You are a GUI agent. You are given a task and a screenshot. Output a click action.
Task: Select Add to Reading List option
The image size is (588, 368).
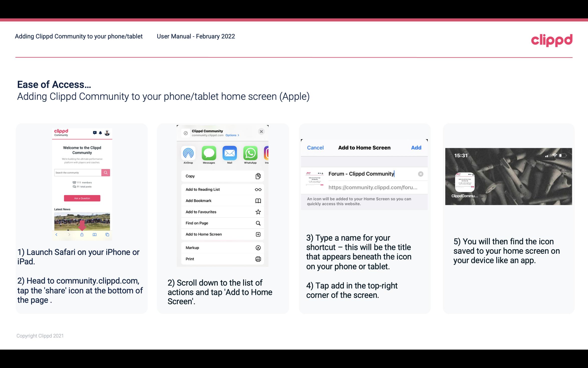221,189
